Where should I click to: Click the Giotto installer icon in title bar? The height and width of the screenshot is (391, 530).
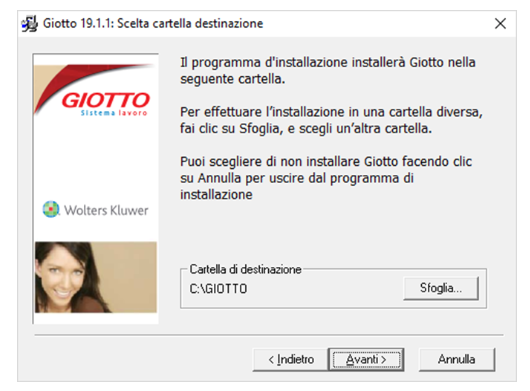tap(29, 24)
